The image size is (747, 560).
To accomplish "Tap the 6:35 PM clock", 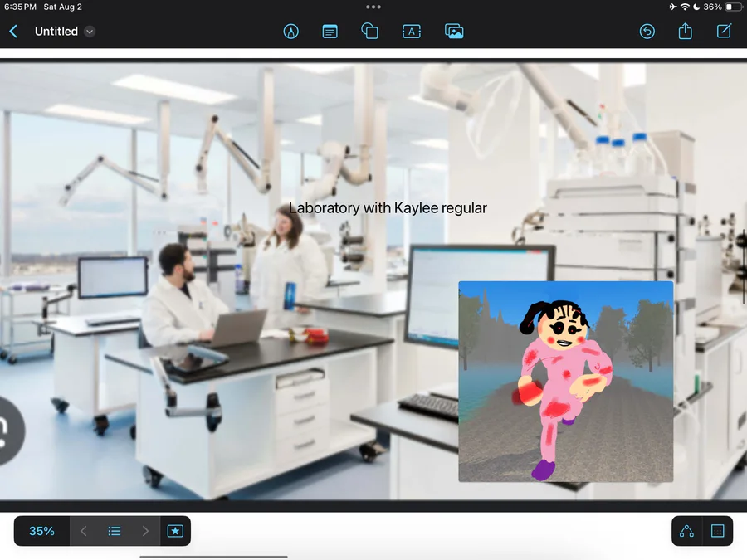I will (20, 7).
